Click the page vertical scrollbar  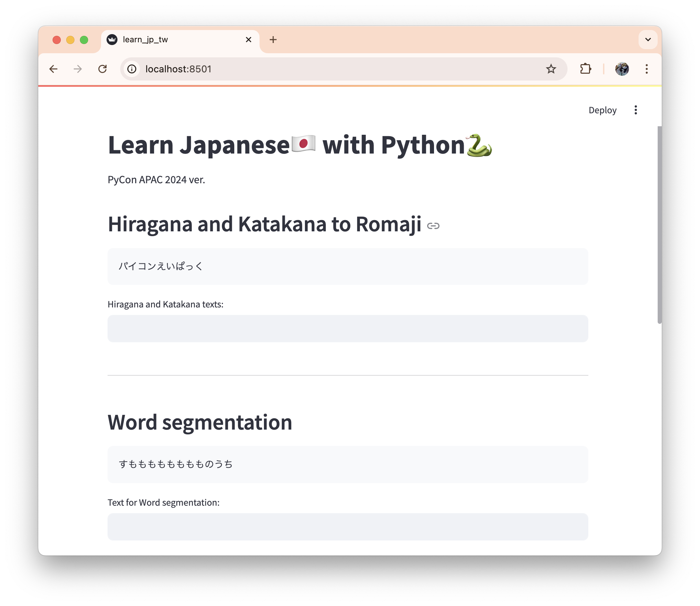pos(659,225)
